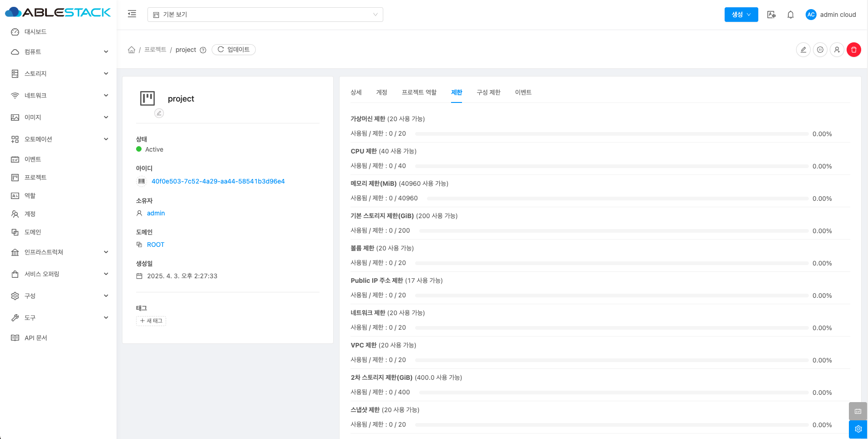
Task: Open the 기본 보기 view dropdown
Action: click(x=265, y=15)
